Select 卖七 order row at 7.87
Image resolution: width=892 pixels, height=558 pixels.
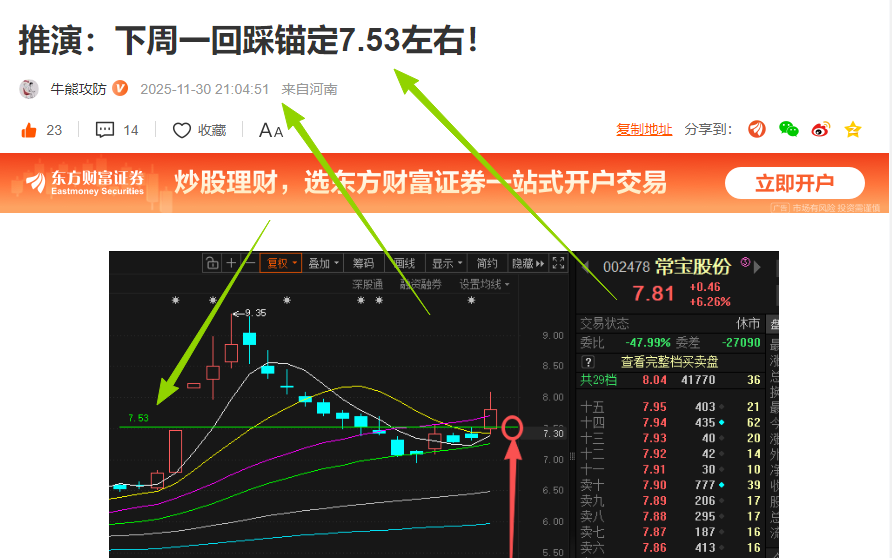[670, 532]
